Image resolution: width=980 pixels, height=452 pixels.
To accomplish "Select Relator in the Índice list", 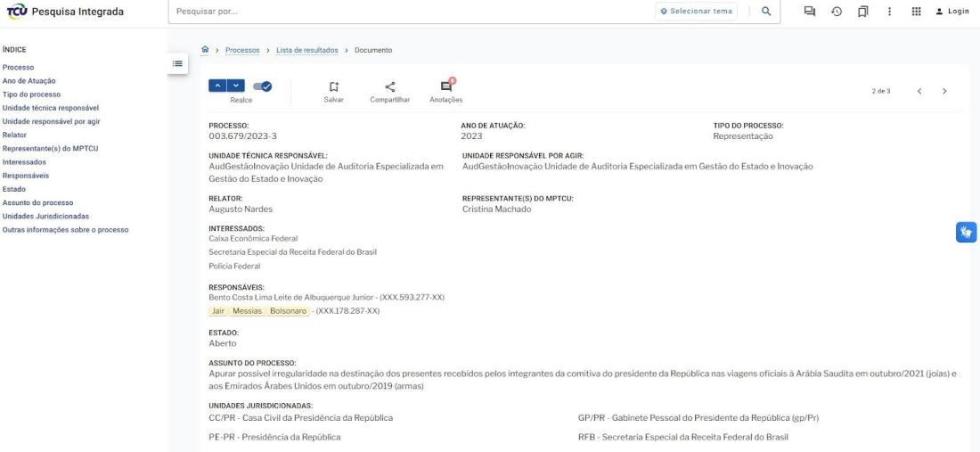I will tap(14, 135).
